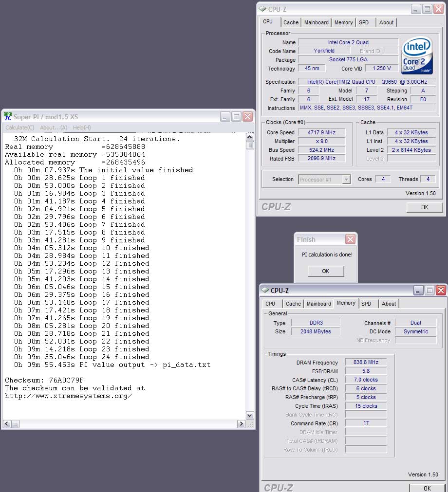Screen dimensions: 448x492
Task: Click the Checksum: 76A0C79F line
Action: 44,380
